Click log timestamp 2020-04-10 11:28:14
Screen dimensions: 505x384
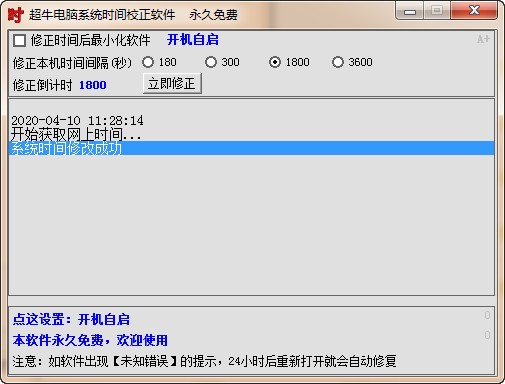coord(77,120)
